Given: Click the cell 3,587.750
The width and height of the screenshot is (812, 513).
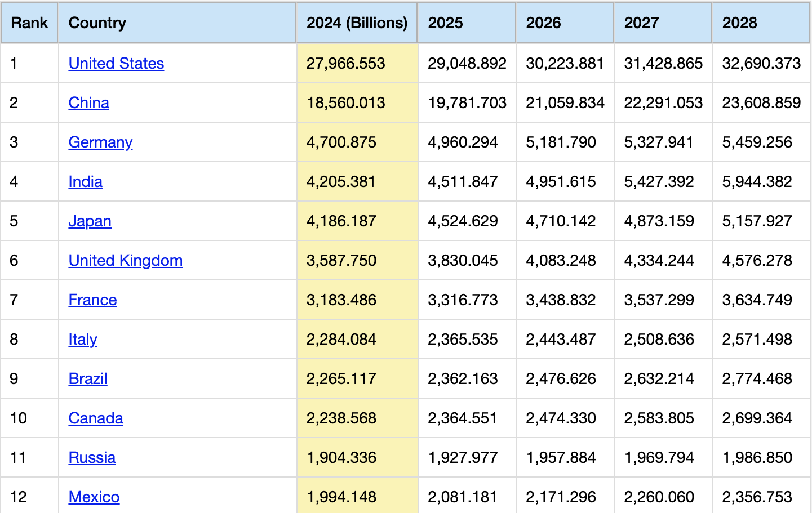Looking at the screenshot, I should click(x=357, y=261).
